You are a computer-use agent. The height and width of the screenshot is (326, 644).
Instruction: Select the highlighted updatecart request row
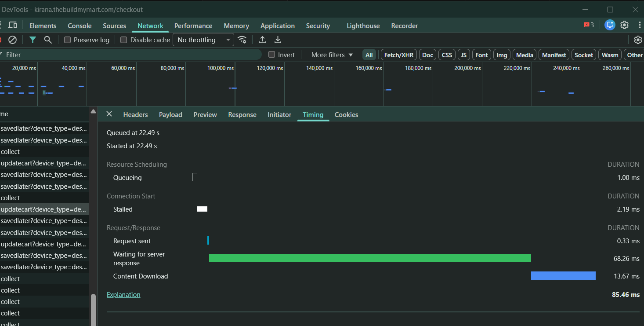(x=44, y=209)
